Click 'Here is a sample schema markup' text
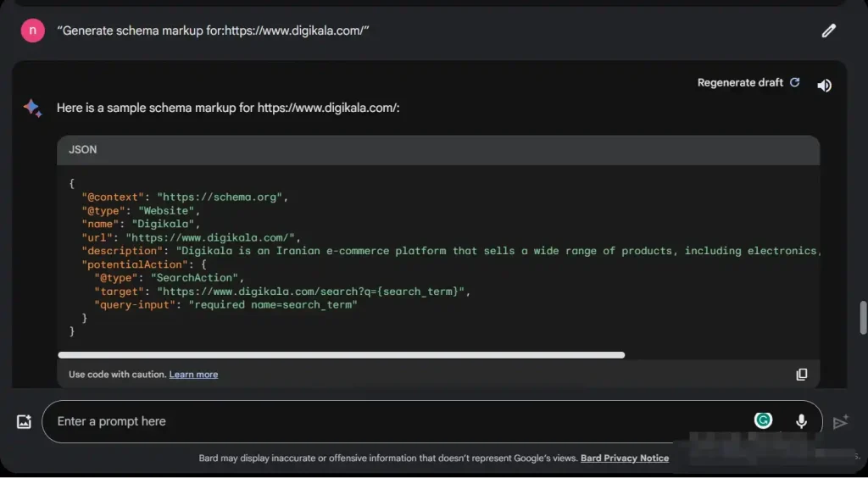 coord(228,108)
